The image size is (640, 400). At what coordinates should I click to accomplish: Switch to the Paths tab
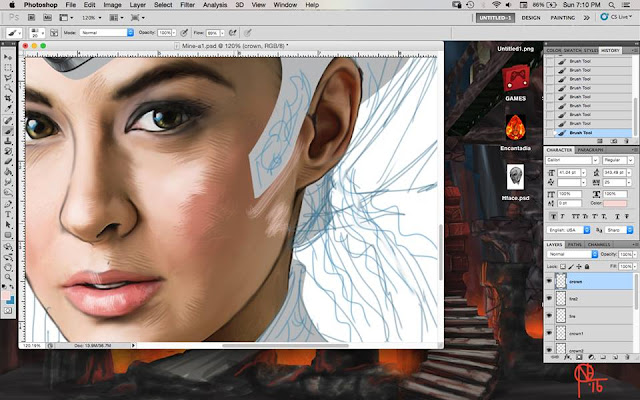coord(574,244)
